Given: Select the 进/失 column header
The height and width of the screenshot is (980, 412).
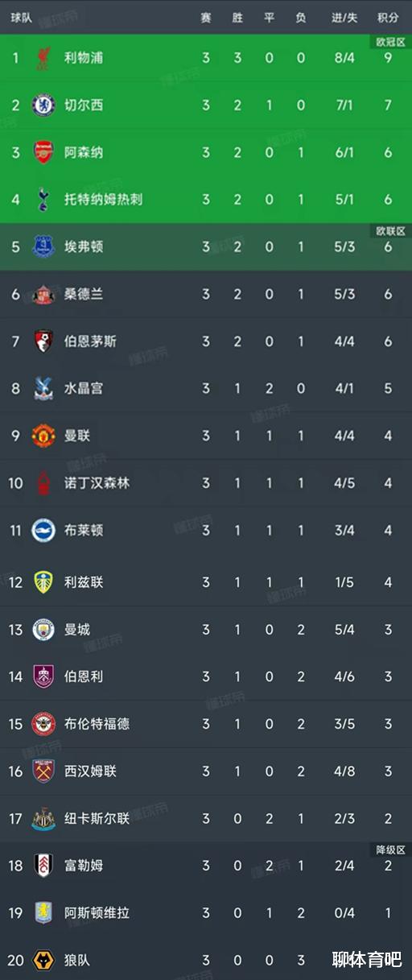Looking at the screenshot, I should coord(344,18).
